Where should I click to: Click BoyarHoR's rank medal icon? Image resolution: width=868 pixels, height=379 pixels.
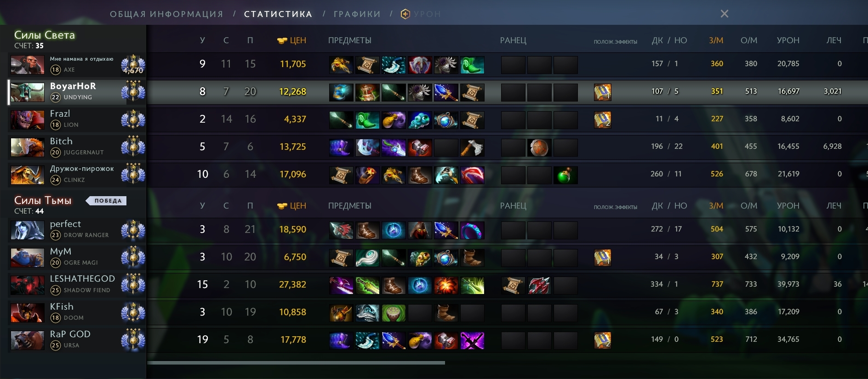click(x=133, y=91)
